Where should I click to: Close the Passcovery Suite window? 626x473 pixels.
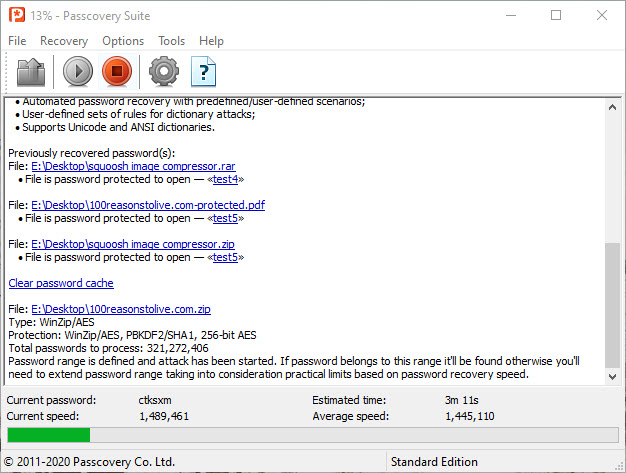[602, 16]
